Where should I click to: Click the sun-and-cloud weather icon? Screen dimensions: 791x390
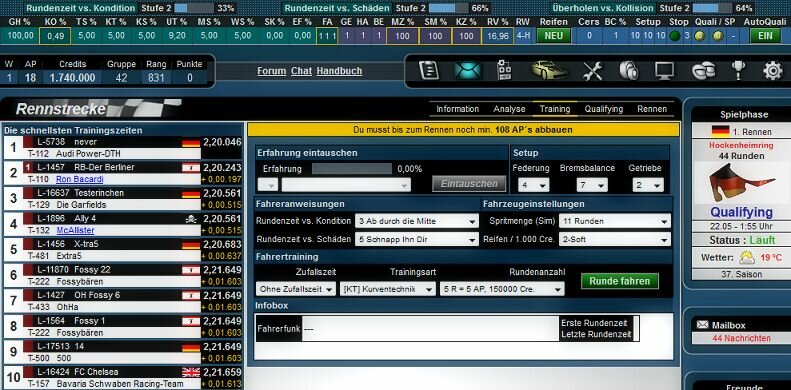(747, 258)
